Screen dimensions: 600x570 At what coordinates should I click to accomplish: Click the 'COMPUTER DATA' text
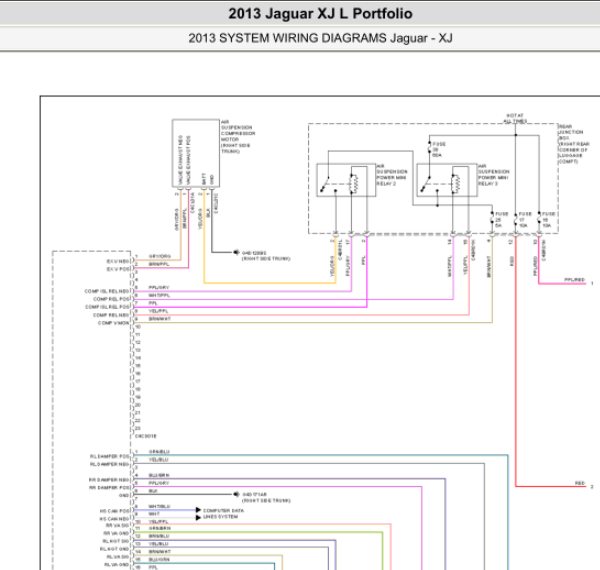pos(223,511)
